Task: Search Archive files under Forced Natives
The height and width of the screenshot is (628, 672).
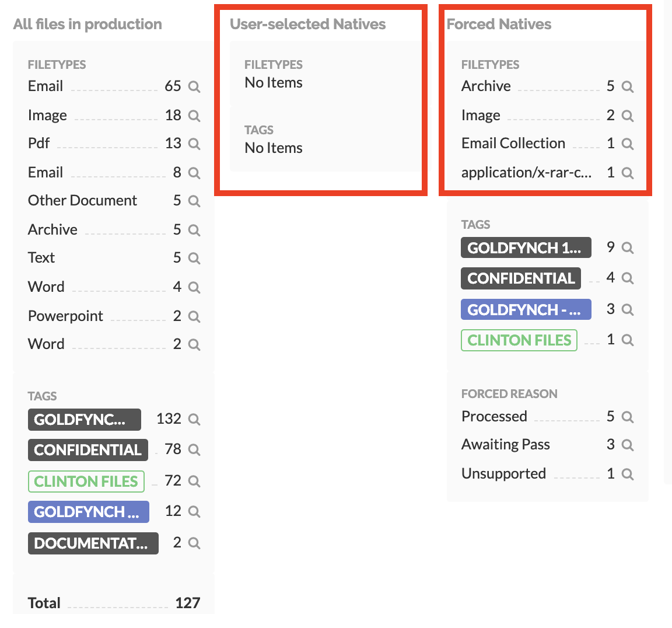Action: [x=627, y=86]
